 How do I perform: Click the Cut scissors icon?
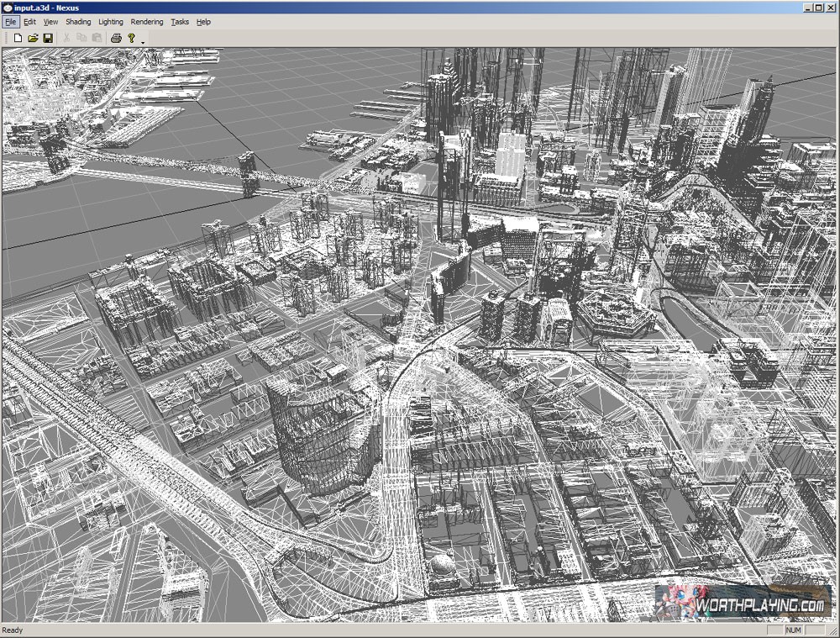[67, 38]
